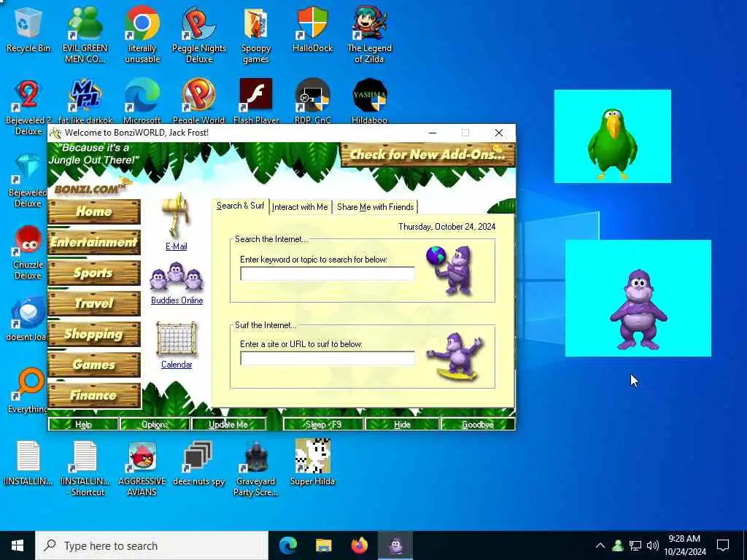Click the BonziBuddy taskbar button
This screenshot has width=747, height=560.
pos(395,545)
